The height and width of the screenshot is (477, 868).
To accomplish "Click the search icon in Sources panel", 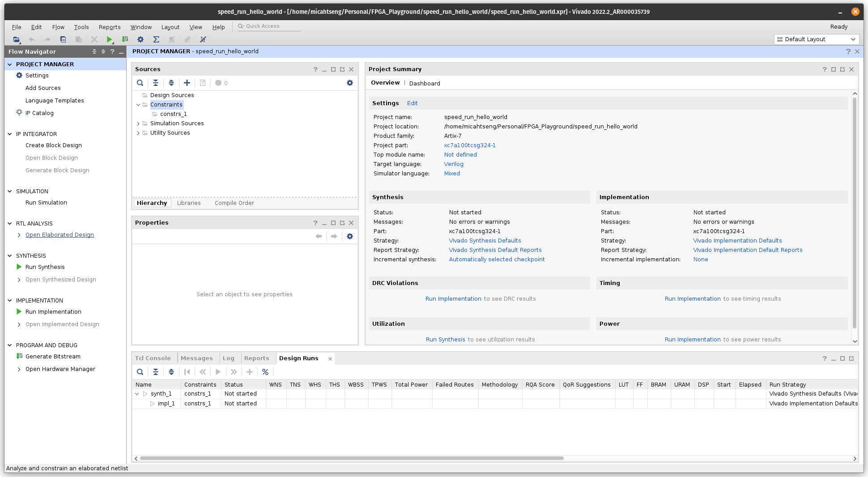I will [140, 83].
